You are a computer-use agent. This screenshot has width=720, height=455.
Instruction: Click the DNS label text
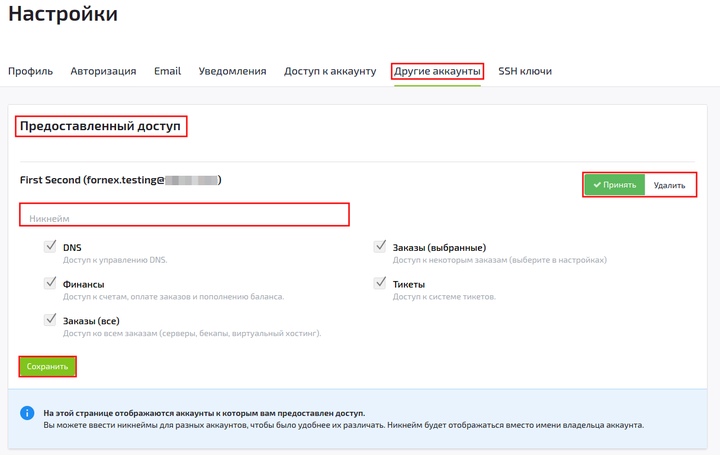(x=72, y=247)
